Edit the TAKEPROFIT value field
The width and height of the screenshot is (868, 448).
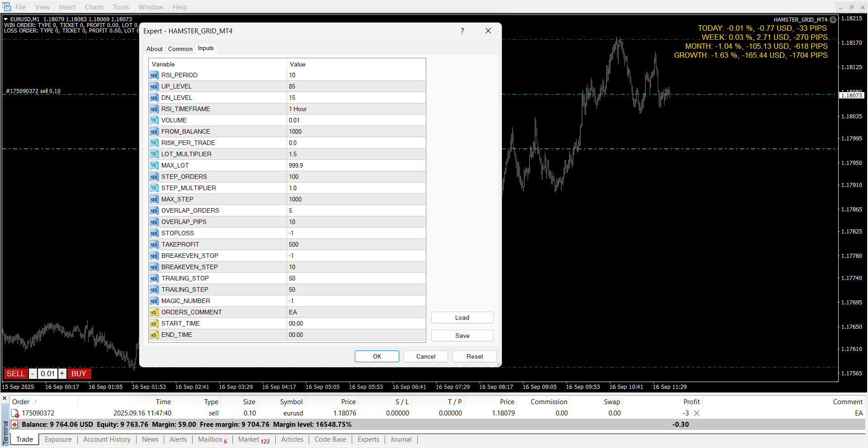coord(356,245)
